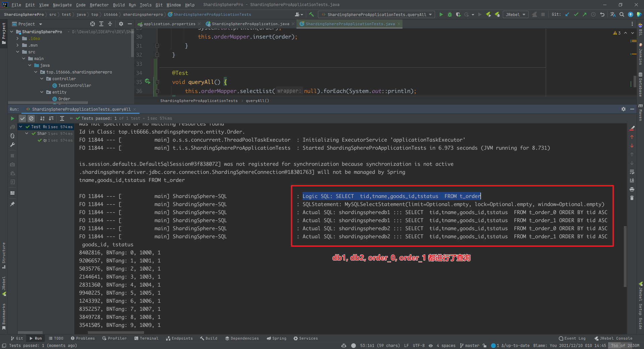Click Select Opened File target icon
This screenshot has width=644, height=349.
[x=93, y=24]
